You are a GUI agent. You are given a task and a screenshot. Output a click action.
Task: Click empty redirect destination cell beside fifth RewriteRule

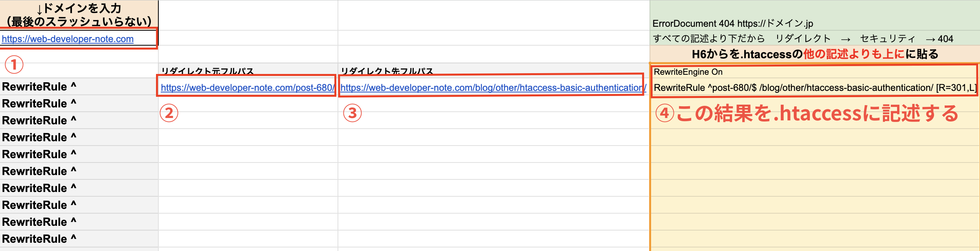coord(493,154)
